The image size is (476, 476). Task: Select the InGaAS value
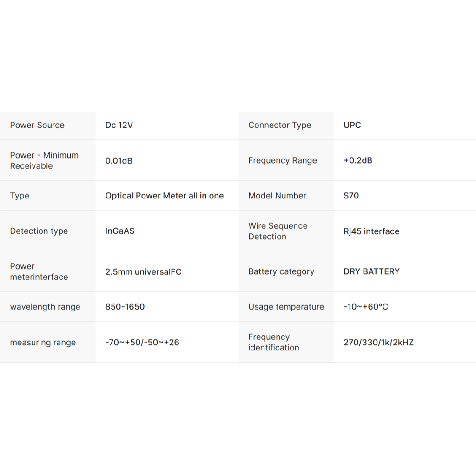tap(119, 231)
